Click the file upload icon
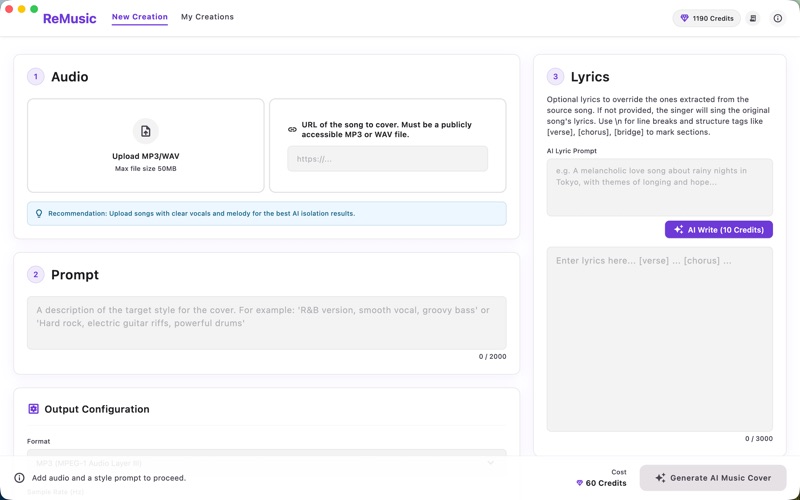The height and width of the screenshot is (500, 800). (145, 131)
